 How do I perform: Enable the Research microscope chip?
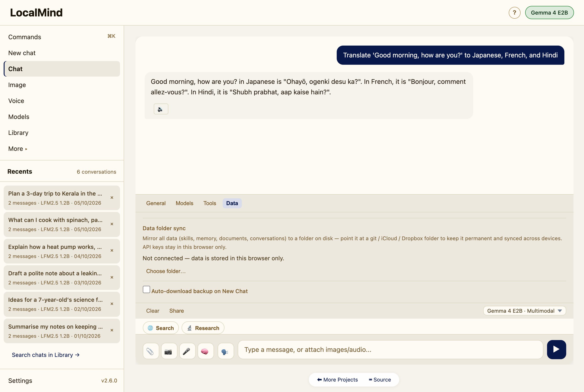point(203,328)
